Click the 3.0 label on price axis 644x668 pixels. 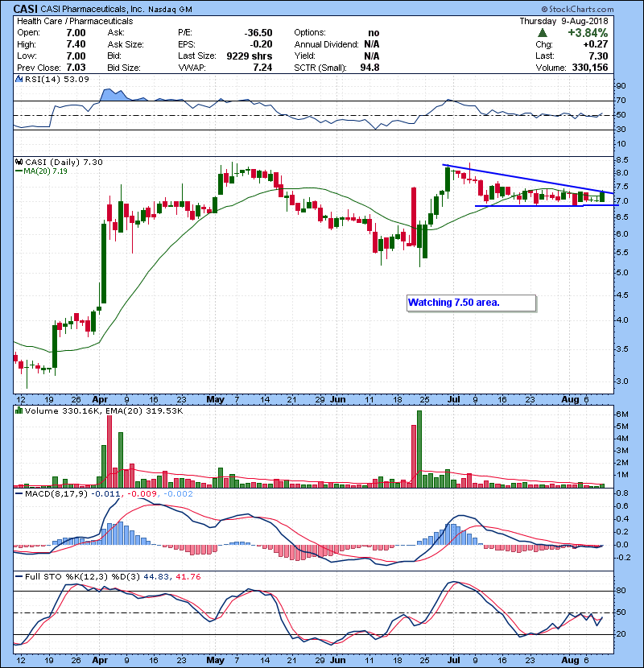click(621, 381)
